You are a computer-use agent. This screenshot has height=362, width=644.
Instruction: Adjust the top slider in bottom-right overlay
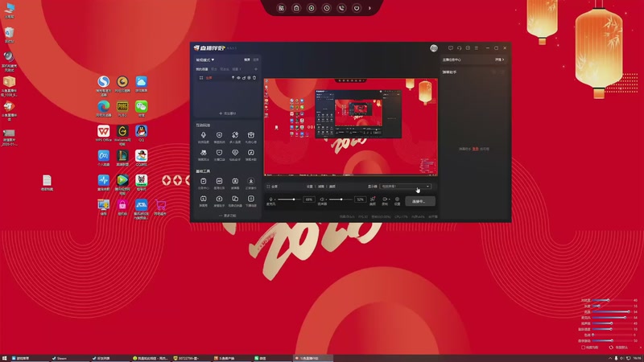click(x=611, y=300)
